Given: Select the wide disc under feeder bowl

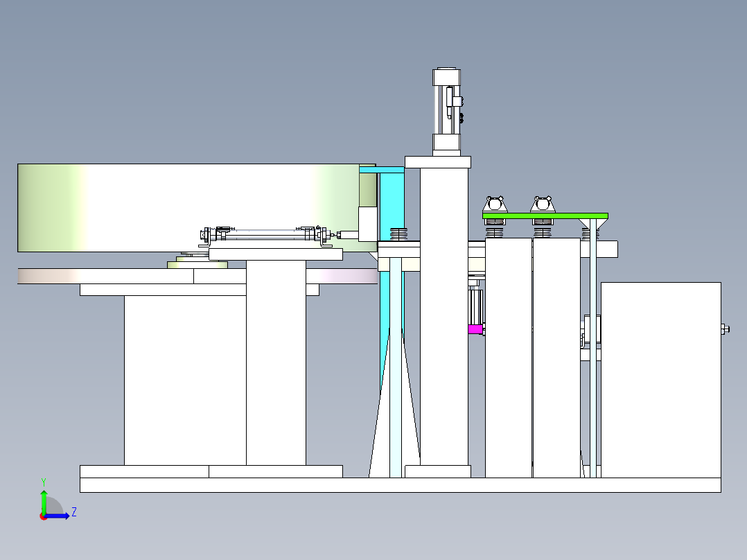Looking at the screenshot, I should [x=197, y=276].
